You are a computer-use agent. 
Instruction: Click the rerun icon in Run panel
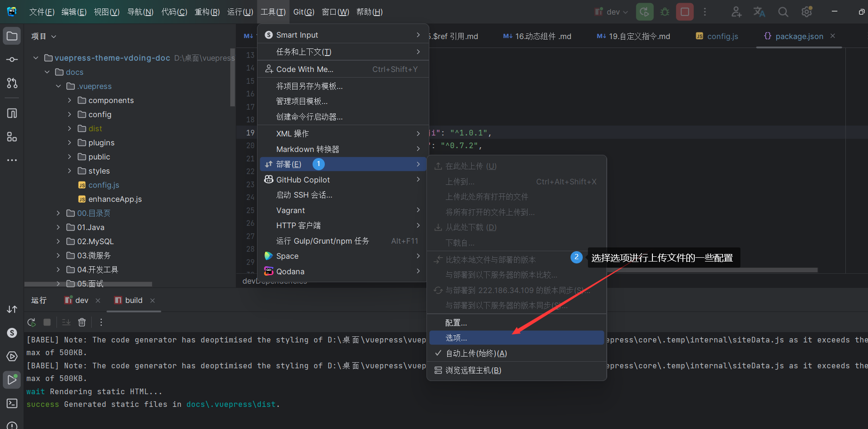click(x=32, y=322)
